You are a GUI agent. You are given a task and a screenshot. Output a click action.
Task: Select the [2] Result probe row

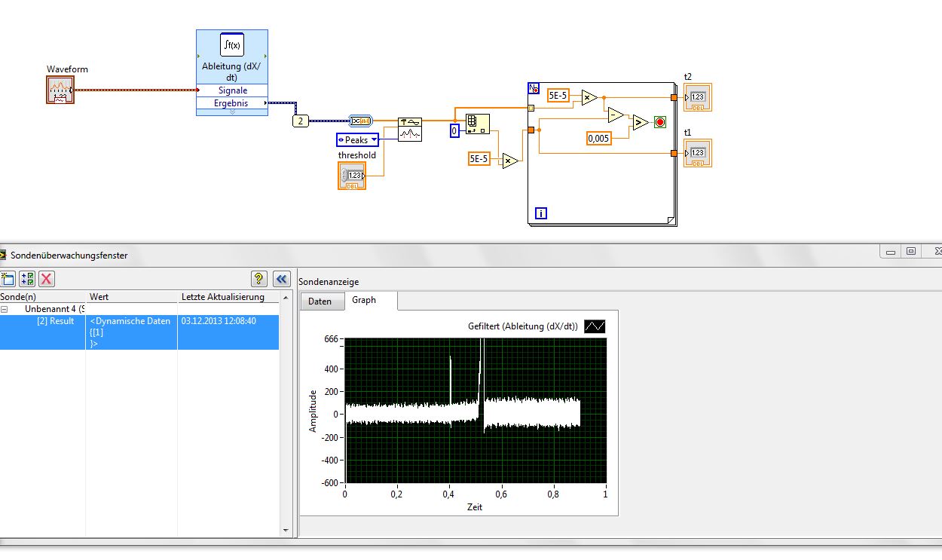coord(56,321)
